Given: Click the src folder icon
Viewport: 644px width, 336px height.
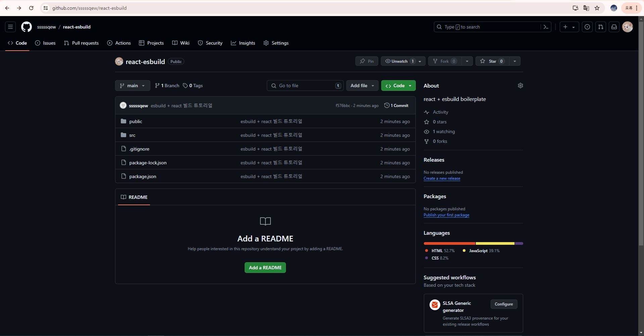Looking at the screenshot, I should [123, 135].
